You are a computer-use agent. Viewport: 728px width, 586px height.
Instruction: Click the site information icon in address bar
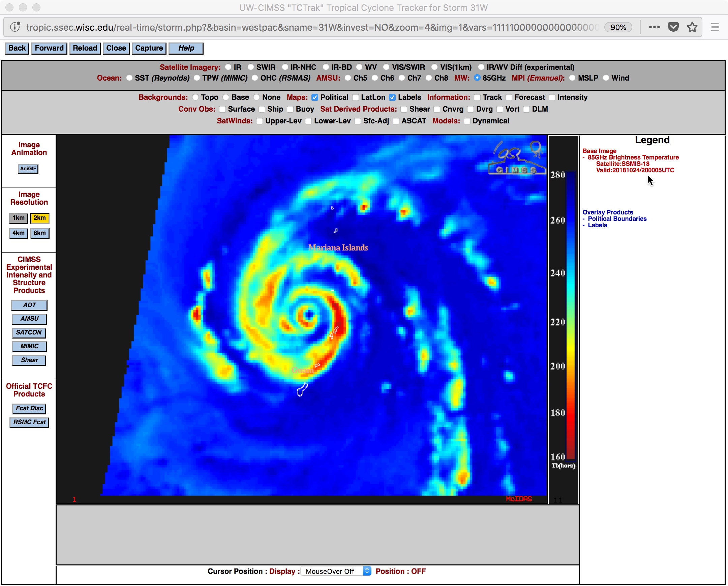15,27
